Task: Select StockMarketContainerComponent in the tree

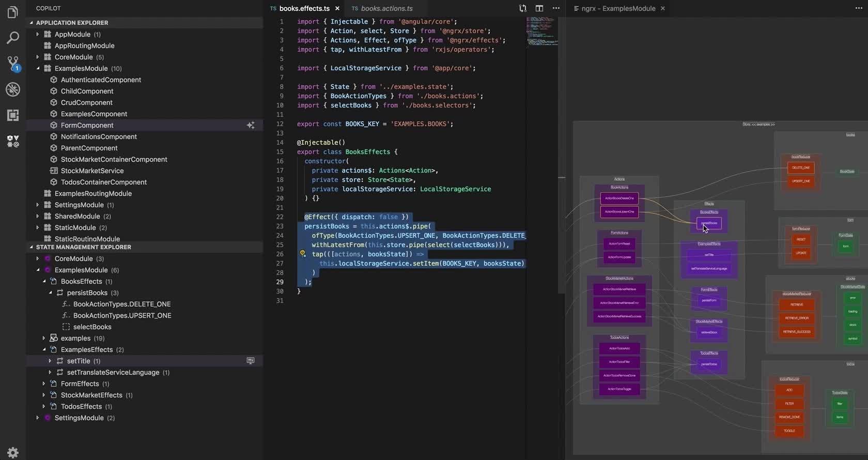Action: [x=114, y=159]
